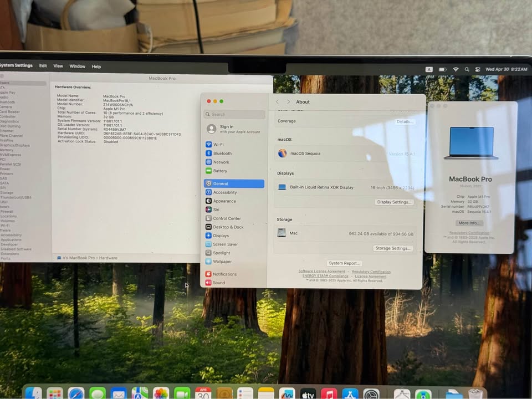Open the System Report
The height and width of the screenshot is (399, 532).
(344, 263)
